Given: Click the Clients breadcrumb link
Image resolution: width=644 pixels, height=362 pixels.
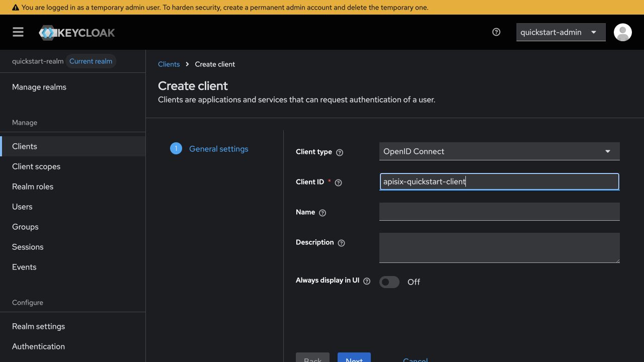Looking at the screenshot, I should click(x=169, y=64).
